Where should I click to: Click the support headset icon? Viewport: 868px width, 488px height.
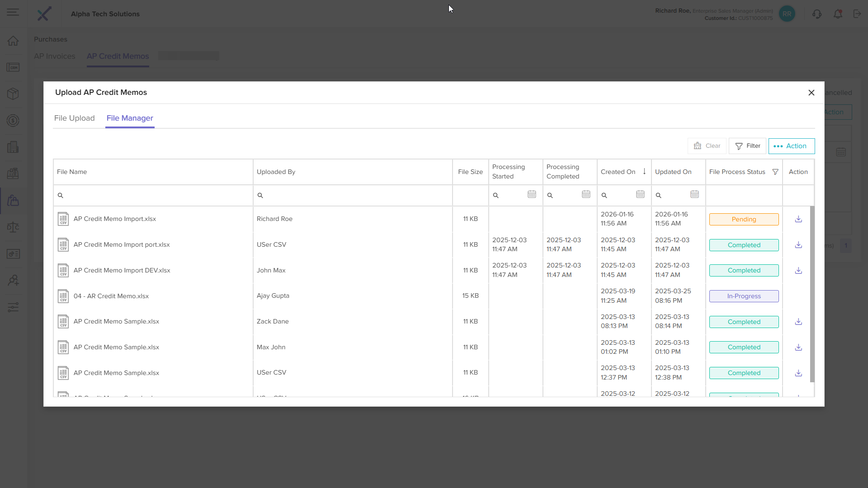pos(817,14)
